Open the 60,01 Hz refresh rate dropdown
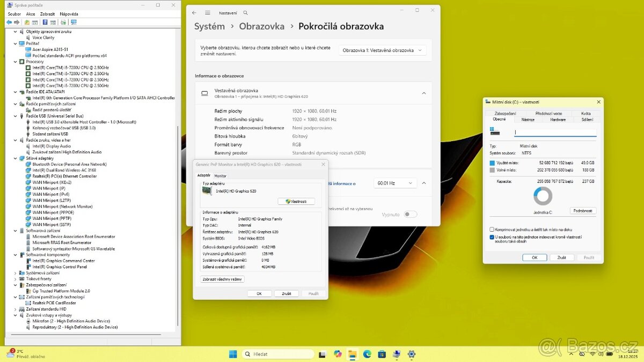 click(x=395, y=183)
